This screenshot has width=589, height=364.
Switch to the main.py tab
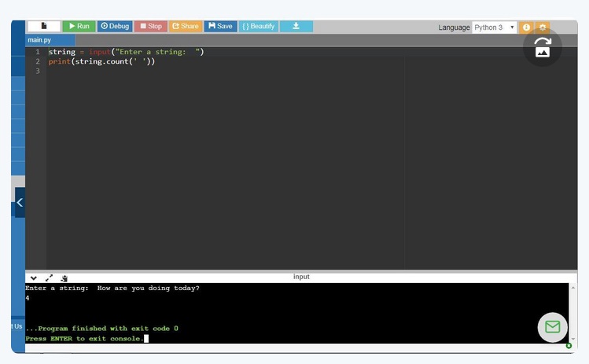click(39, 39)
